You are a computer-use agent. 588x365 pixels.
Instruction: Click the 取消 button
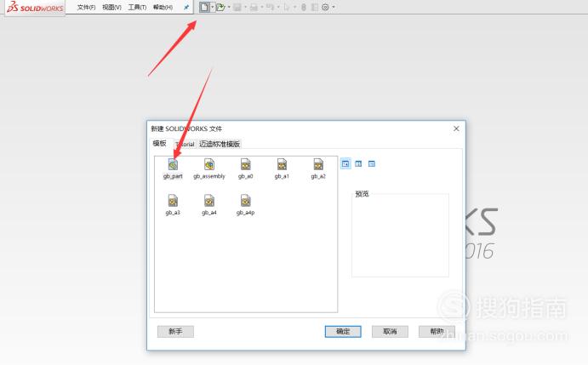[390, 331]
